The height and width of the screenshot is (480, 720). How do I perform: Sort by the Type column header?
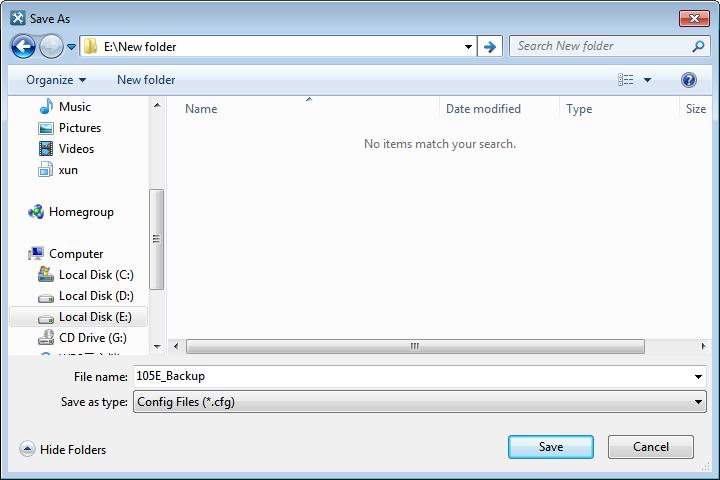point(579,109)
